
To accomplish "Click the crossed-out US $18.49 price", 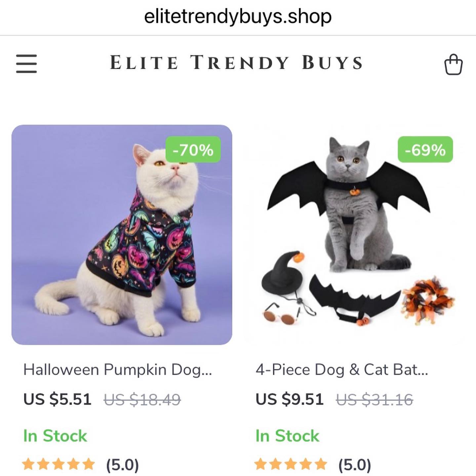I will [142, 399].
